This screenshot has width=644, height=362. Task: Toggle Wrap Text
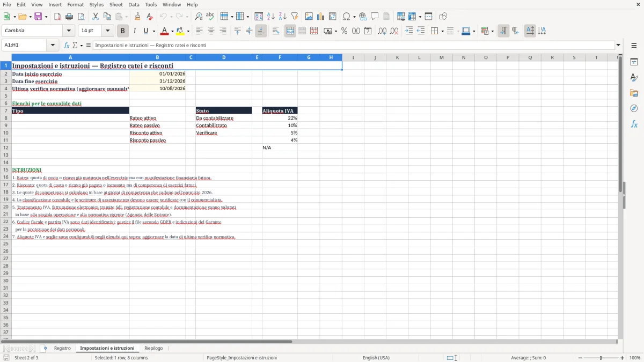(276, 31)
